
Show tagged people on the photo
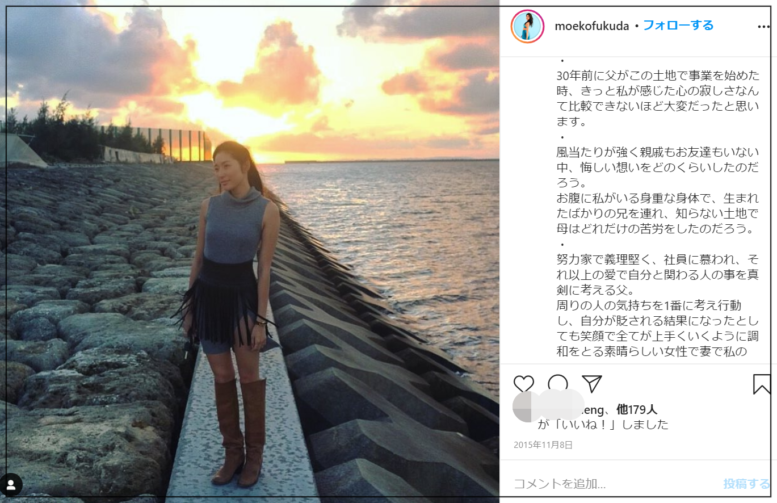pyautogui.click(x=11, y=485)
